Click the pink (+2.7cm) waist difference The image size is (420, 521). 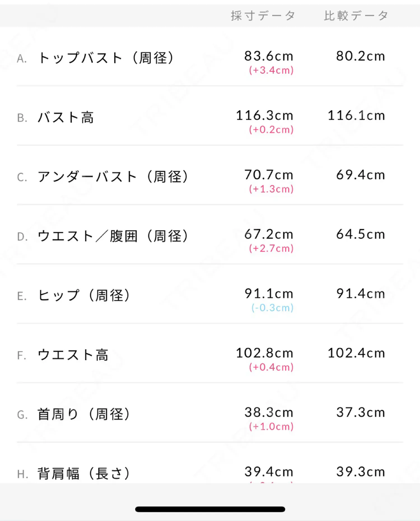pos(271,248)
